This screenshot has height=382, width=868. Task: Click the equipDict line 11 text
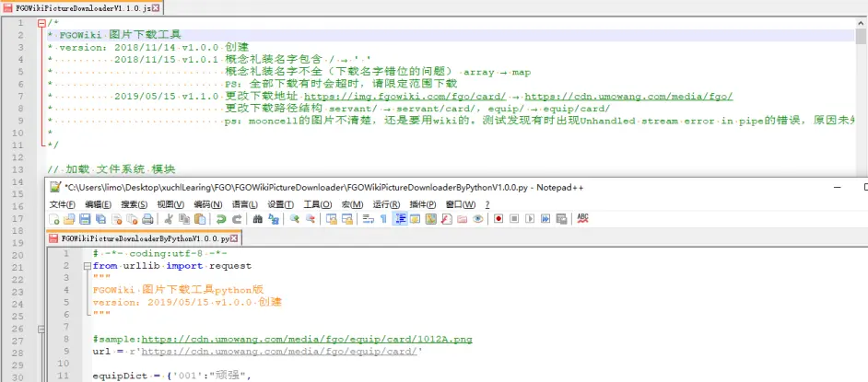tap(171, 376)
